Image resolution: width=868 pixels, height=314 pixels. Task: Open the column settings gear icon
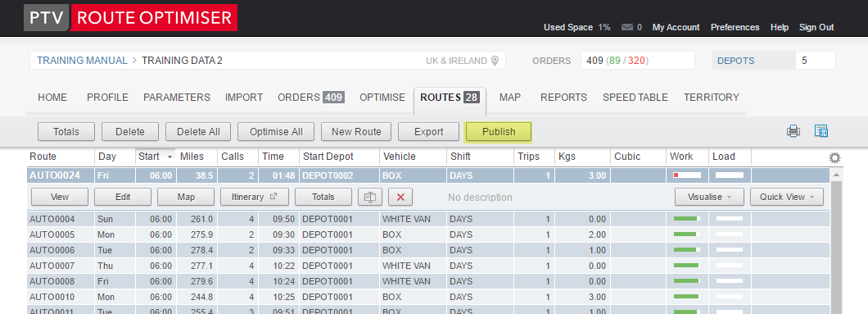tap(834, 158)
